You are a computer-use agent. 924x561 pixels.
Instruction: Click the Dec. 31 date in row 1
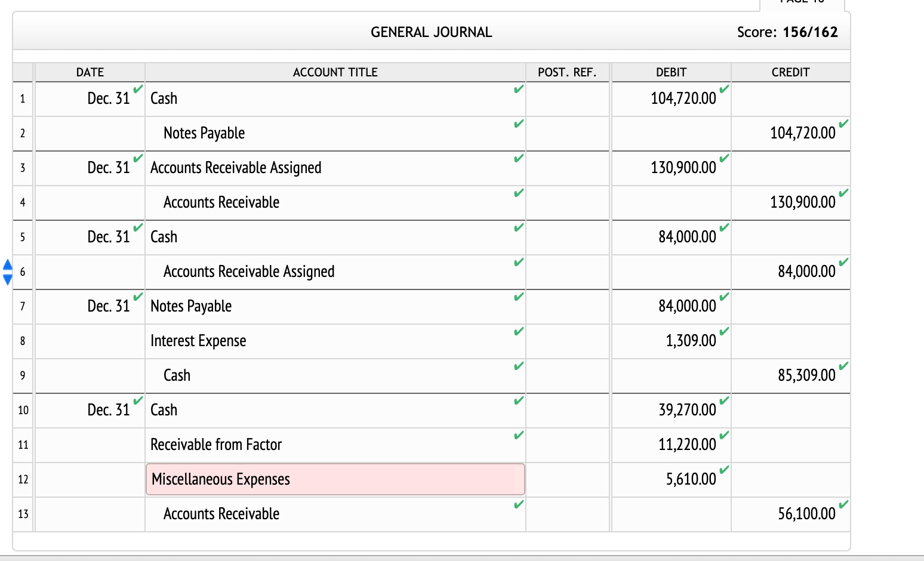(x=108, y=98)
